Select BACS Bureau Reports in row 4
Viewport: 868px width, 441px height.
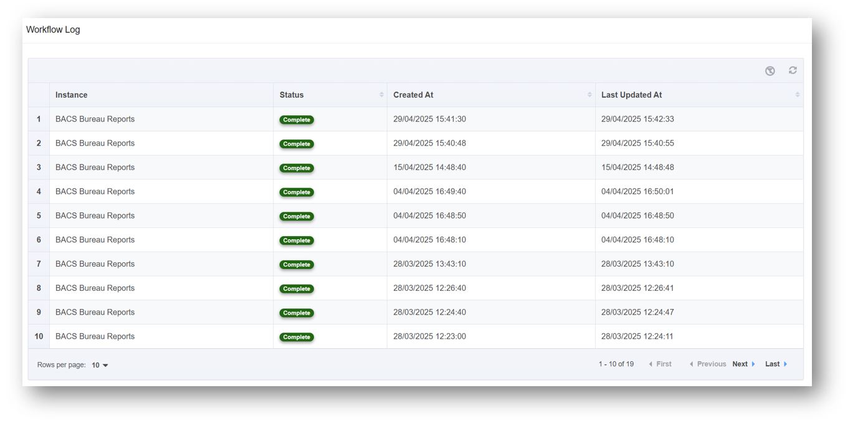coord(95,191)
